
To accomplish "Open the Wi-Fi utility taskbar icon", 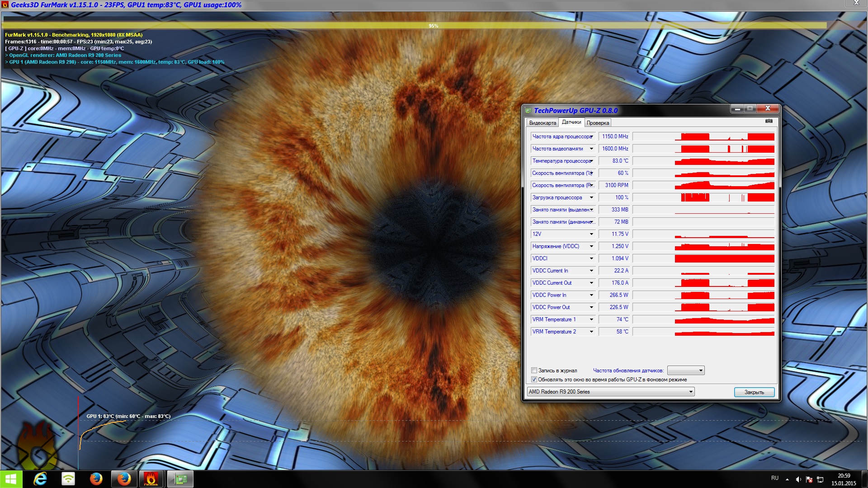I will point(68,479).
